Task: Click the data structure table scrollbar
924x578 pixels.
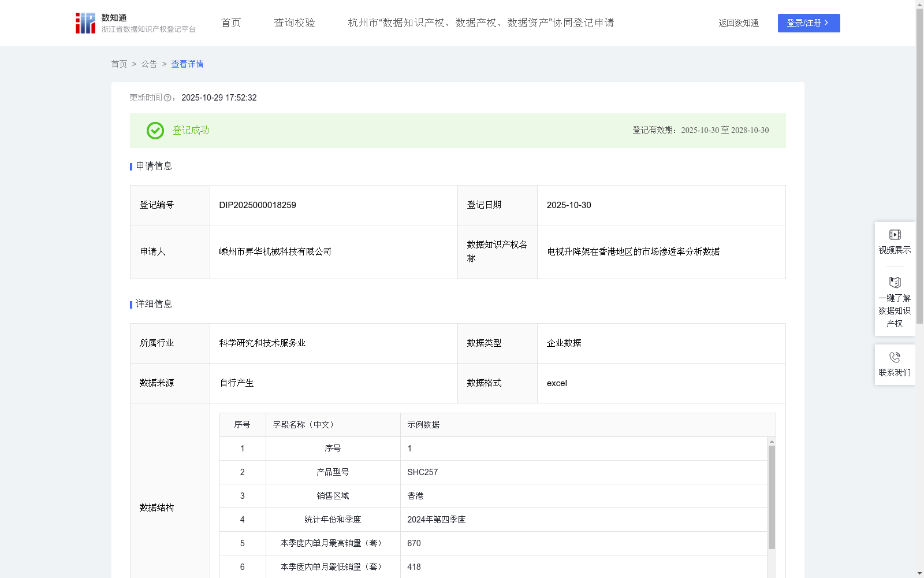Action: point(772,497)
